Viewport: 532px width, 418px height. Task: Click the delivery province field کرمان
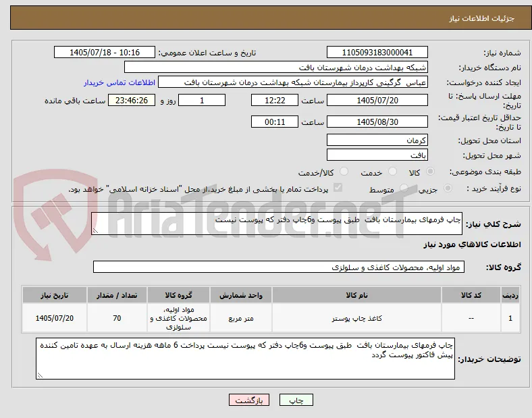pyautogui.click(x=377, y=140)
